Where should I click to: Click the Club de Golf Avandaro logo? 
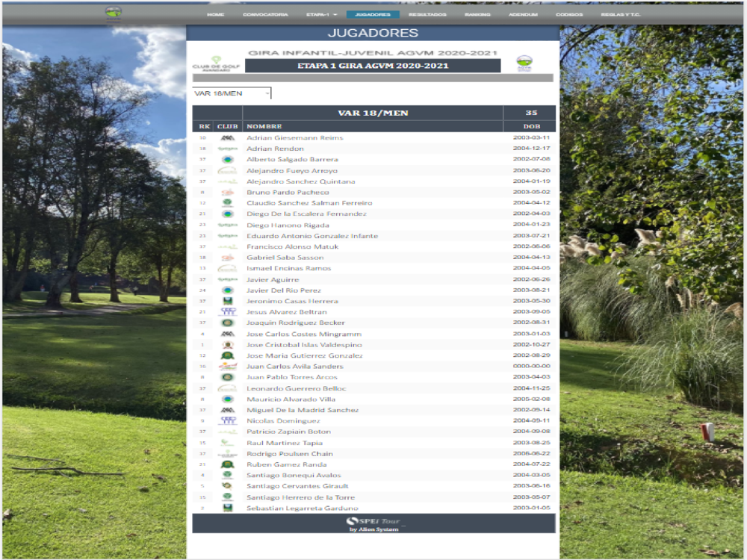(x=217, y=63)
